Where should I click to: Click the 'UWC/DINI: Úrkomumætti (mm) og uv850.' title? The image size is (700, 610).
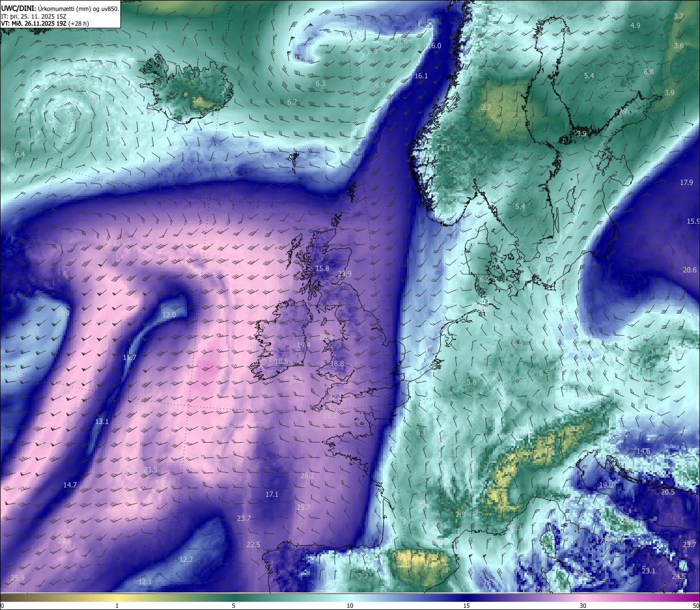(x=60, y=8)
